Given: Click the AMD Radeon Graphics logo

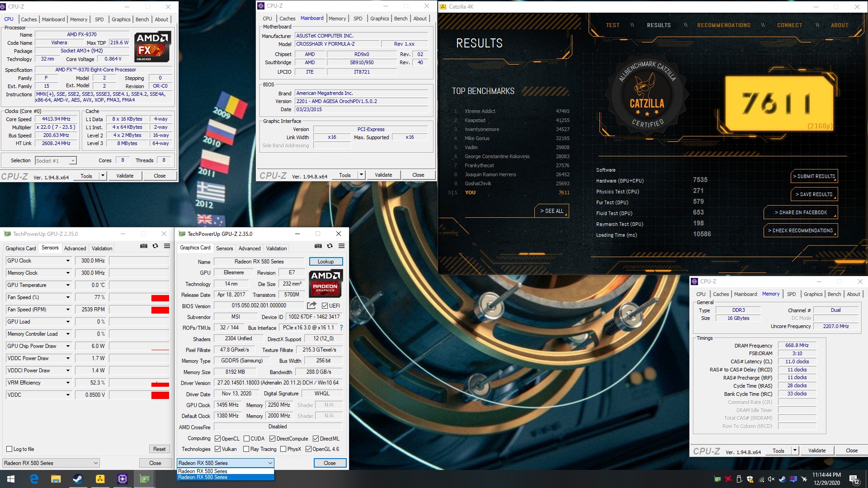Looking at the screenshot, I should pos(326,283).
